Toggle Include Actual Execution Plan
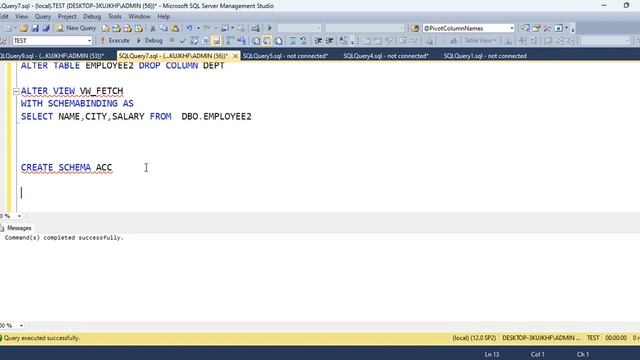The height and width of the screenshot is (360, 640). (x=231, y=40)
